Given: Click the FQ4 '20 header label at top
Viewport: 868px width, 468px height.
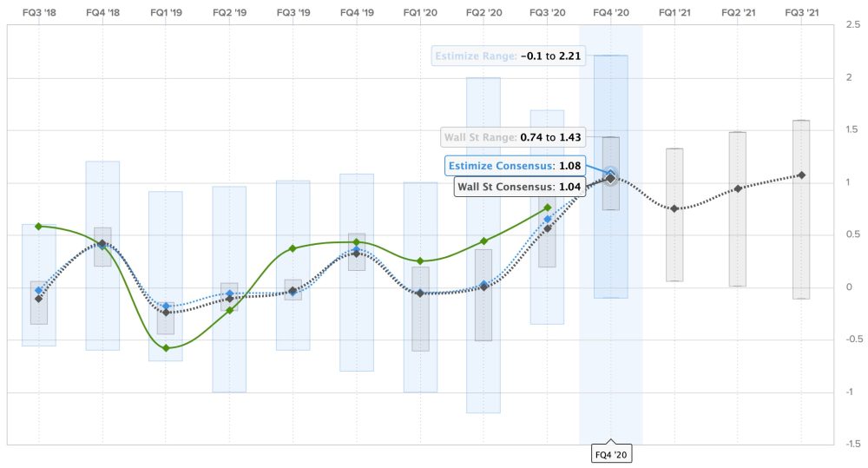Looking at the screenshot, I should tap(611, 13).
